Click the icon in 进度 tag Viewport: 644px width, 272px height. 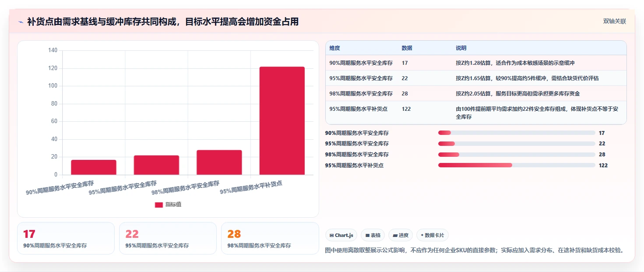pyautogui.click(x=395, y=235)
